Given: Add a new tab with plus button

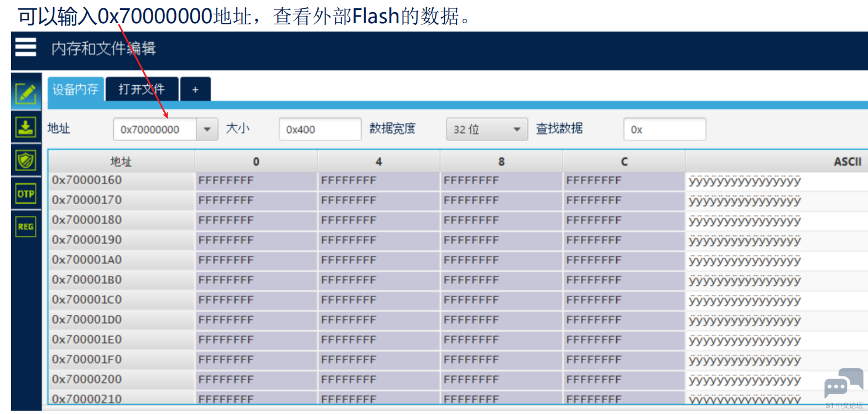Looking at the screenshot, I should coord(195,90).
